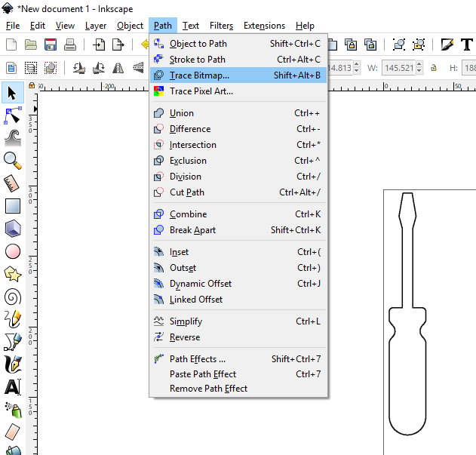Choose Path Effects ...

(238, 359)
